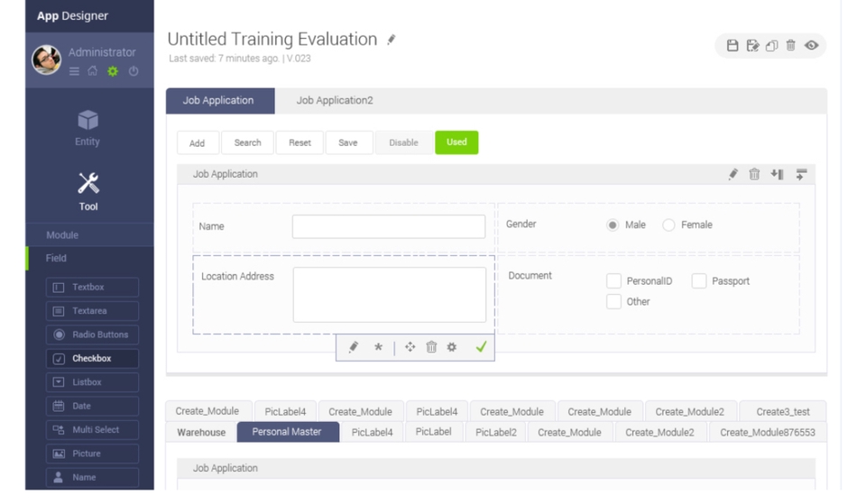Click the pencil icon beside the form title
Screen dimensions: 866x504
[x=391, y=39]
